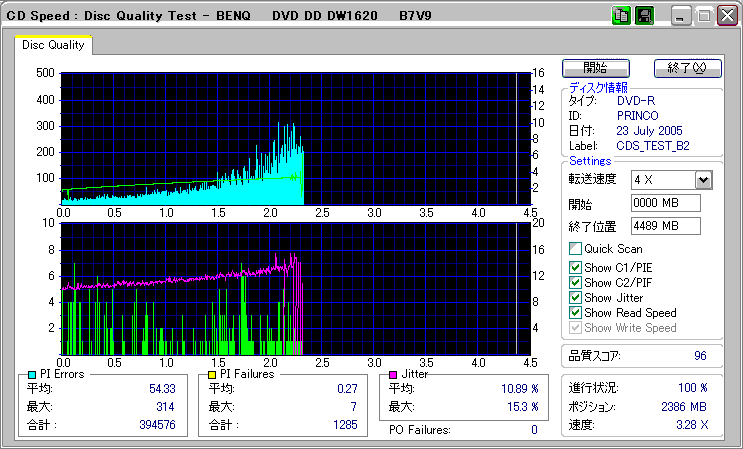The image size is (743, 449).
Task: Click the ディスク情報 disc info group label
Action: tap(598, 88)
